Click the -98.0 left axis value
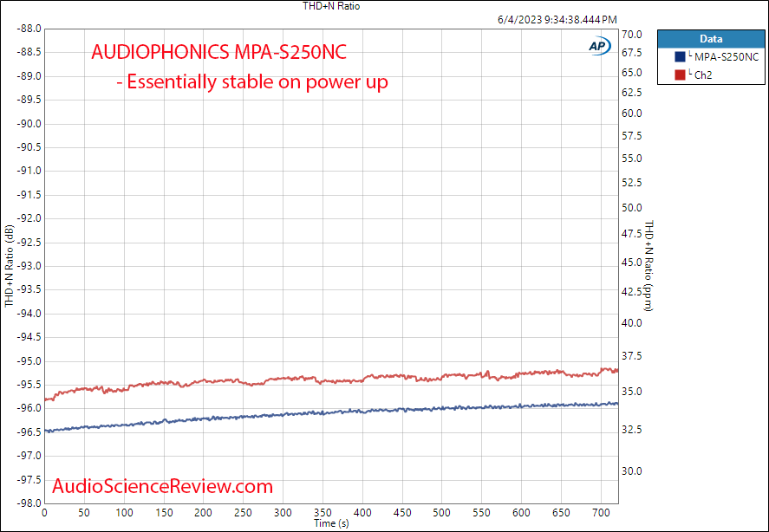769x532 pixels. point(29,503)
